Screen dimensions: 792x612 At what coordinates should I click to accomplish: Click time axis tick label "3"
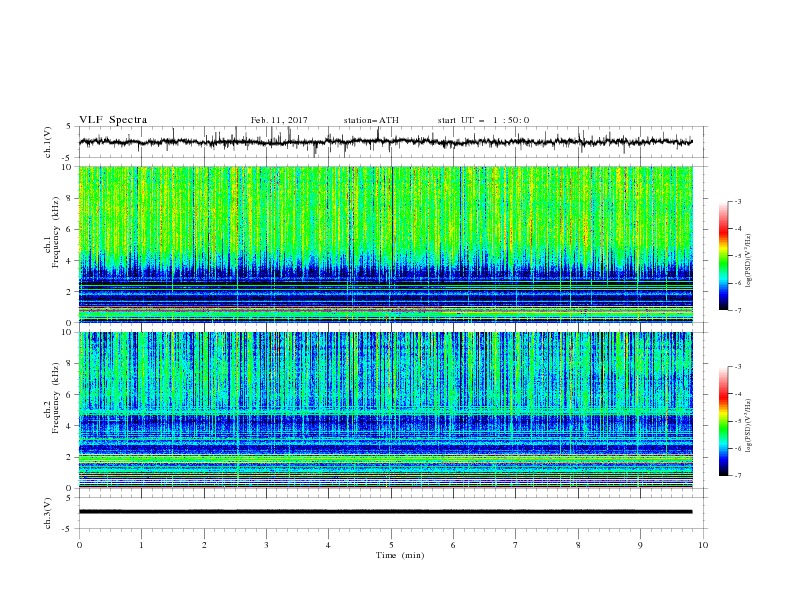click(x=266, y=545)
